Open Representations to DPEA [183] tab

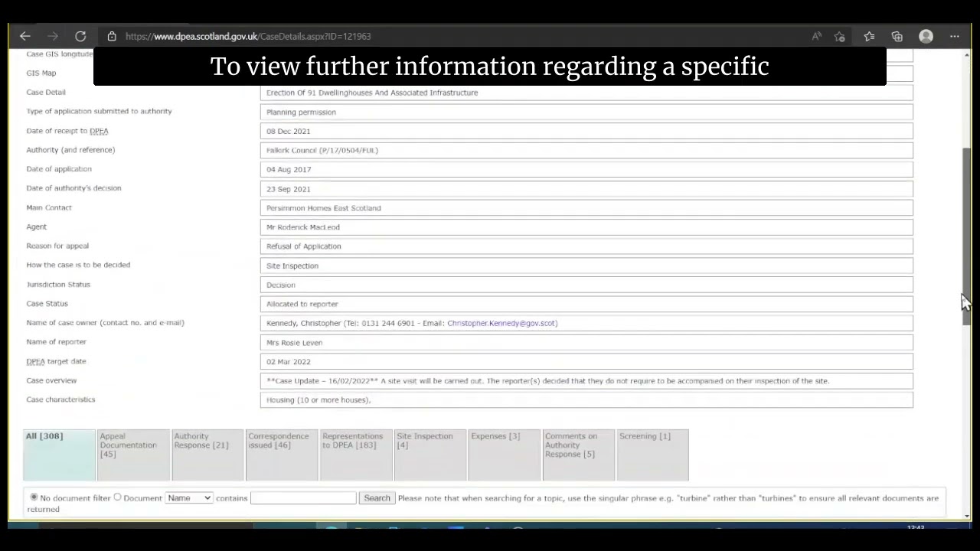tap(356, 455)
